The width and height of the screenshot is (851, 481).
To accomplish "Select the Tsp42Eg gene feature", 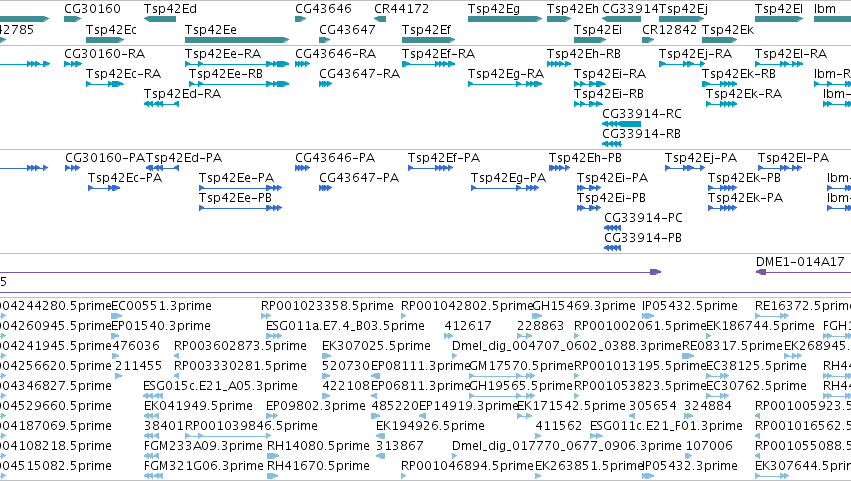I will [x=505, y=19].
